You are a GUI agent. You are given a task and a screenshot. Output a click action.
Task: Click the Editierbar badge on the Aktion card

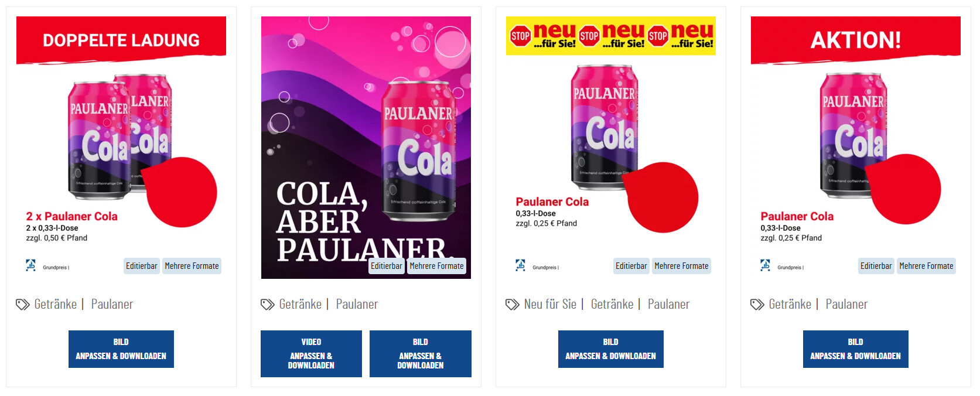click(876, 266)
